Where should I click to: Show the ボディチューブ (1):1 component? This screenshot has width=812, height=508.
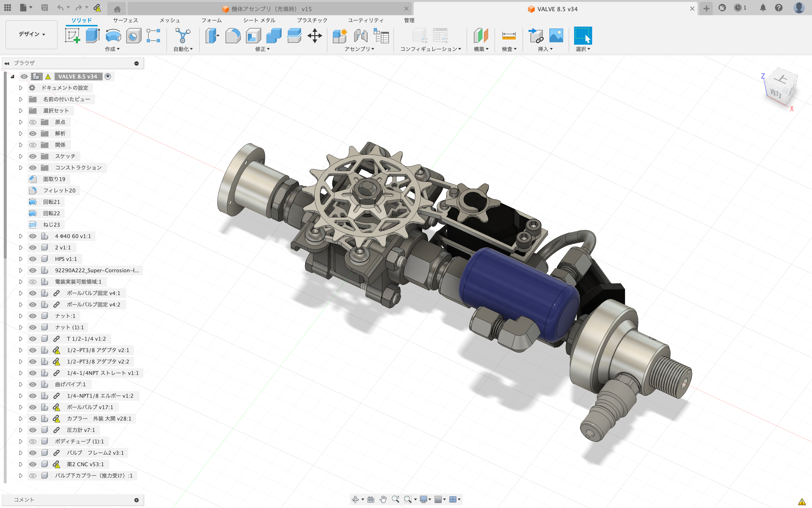coord(33,441)
